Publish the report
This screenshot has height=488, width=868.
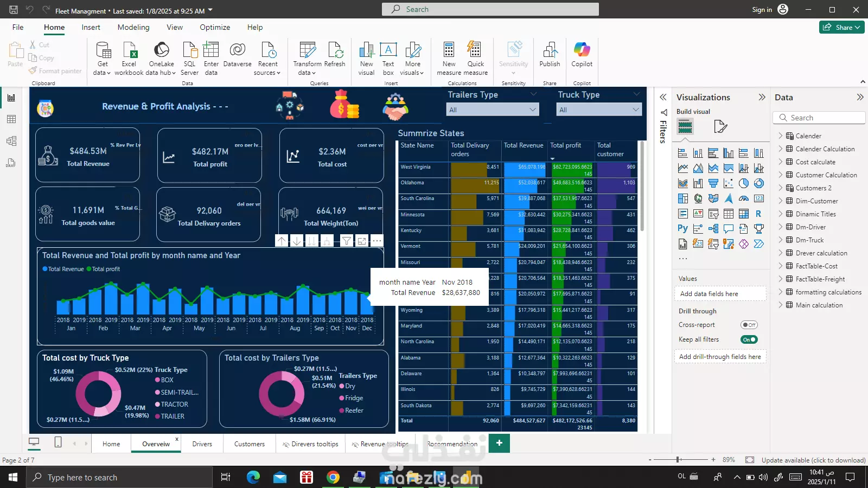coord(550,54)
